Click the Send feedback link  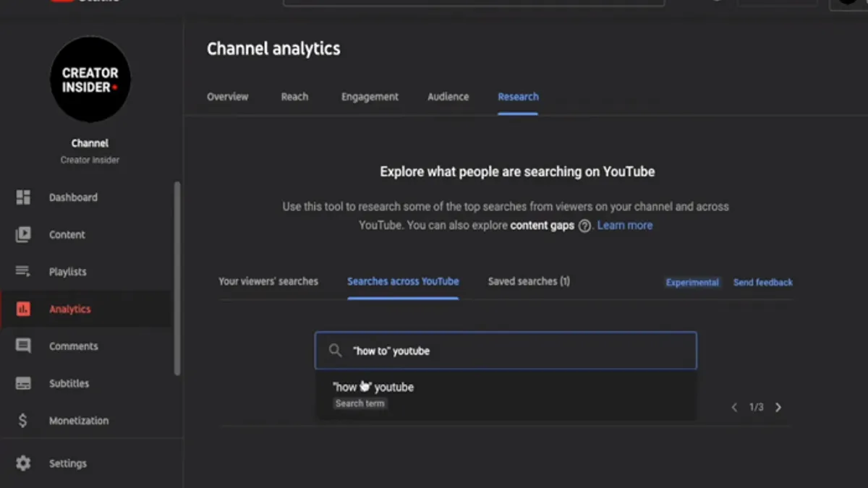point(763,283)
